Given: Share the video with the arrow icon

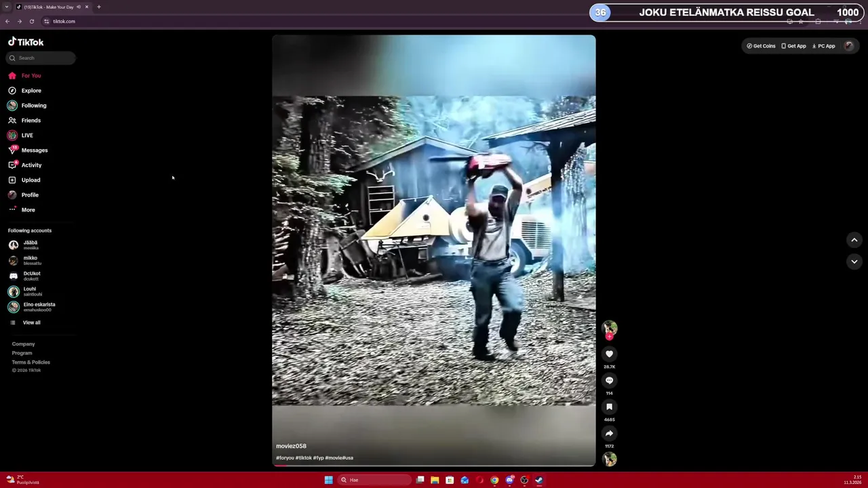Looking at the screenshot, I should click(x=609, y=433).
